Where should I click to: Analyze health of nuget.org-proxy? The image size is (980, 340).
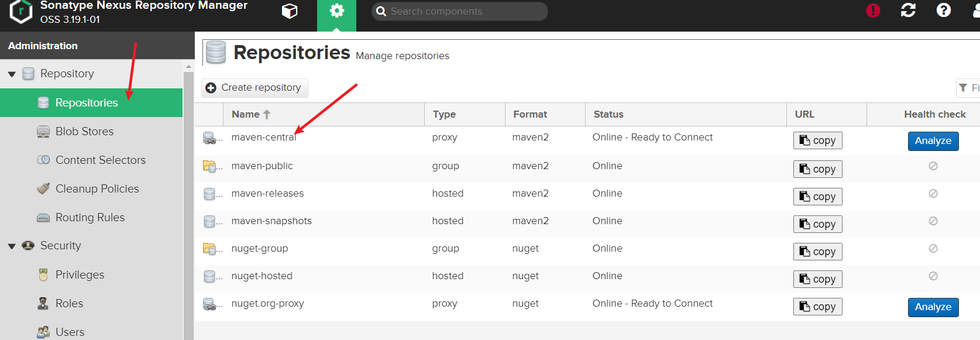point(933,307)
